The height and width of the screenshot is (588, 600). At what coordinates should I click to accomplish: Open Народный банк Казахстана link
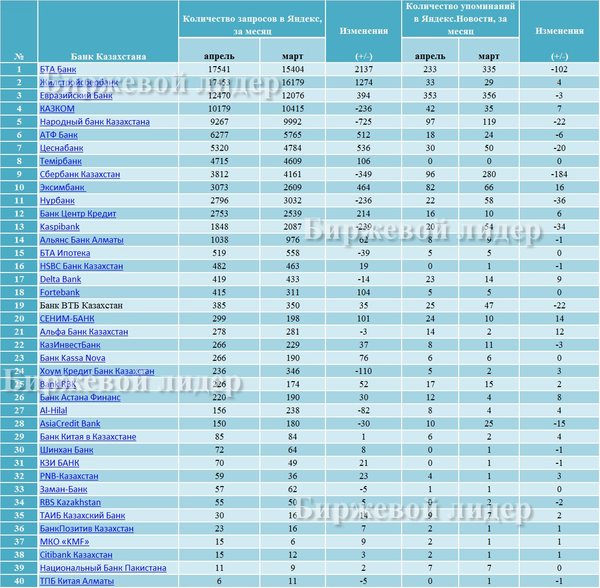coord(95,122)
